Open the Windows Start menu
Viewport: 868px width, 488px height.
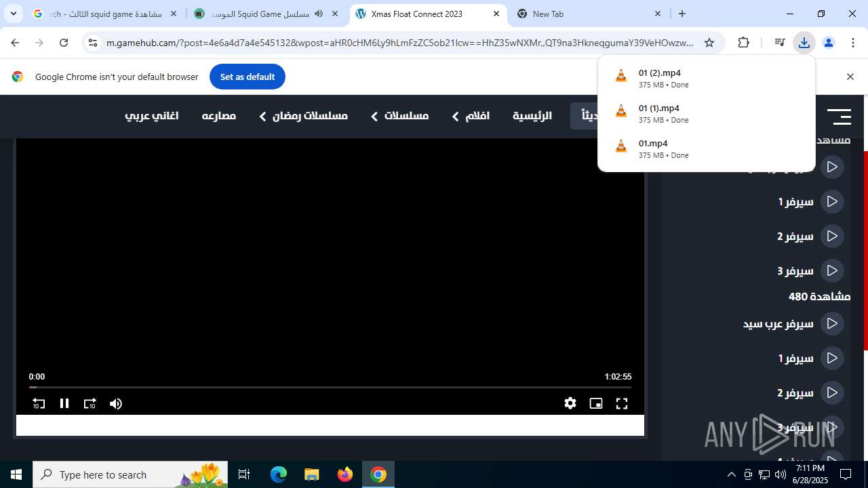(x=16, y=474)
